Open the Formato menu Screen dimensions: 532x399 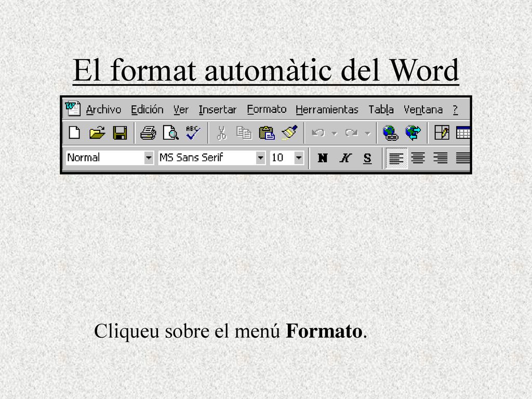click(267, 110)
